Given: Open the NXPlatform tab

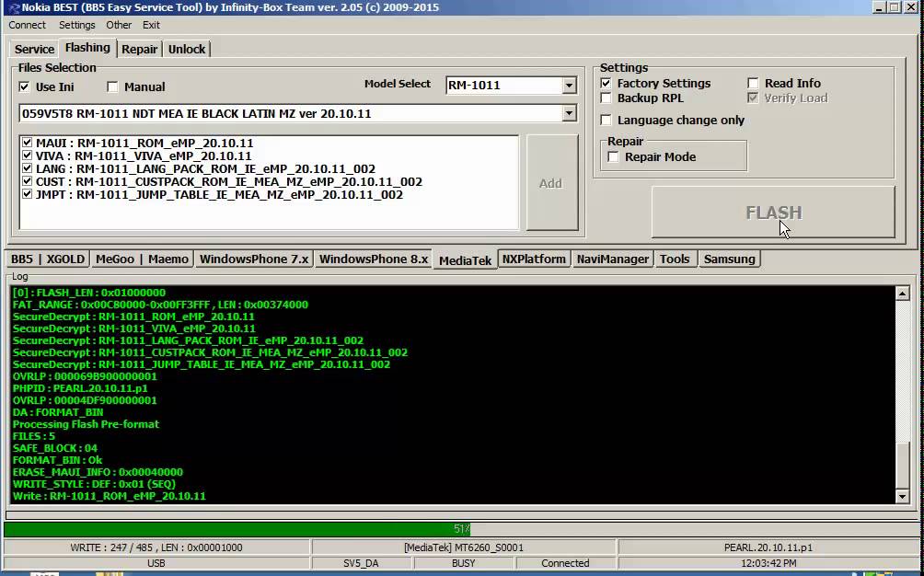Looking at the screenshot, I should click(x=534, y=259).
